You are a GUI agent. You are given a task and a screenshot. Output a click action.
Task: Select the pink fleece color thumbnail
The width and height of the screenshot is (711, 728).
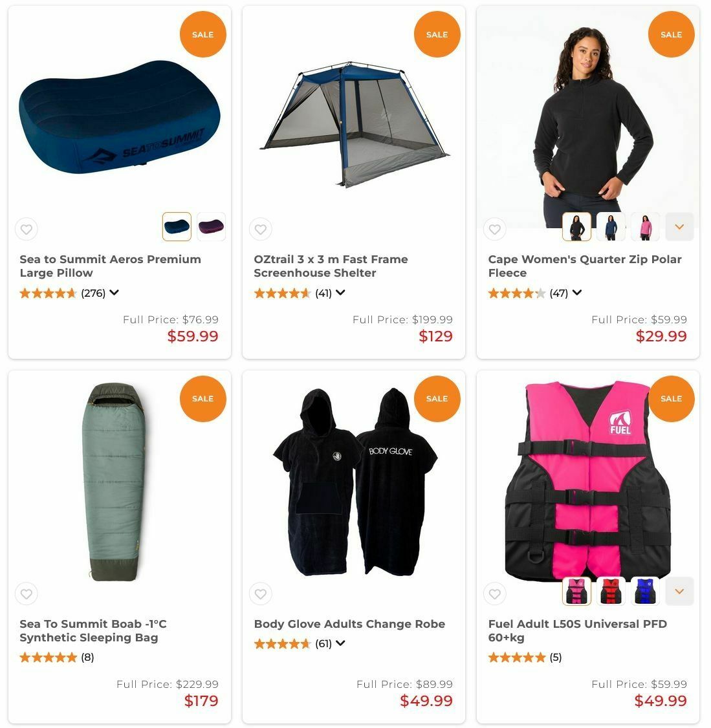click(646, 226)
